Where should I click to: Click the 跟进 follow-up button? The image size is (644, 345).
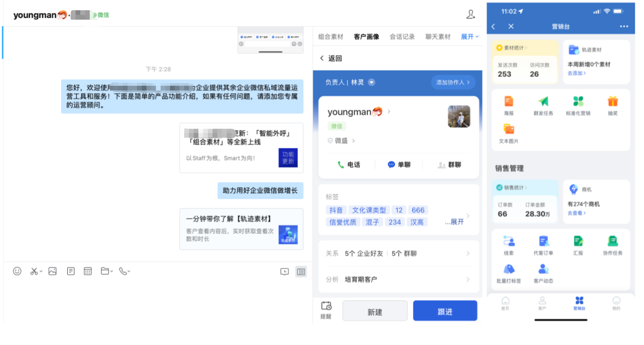click(445, 311)
